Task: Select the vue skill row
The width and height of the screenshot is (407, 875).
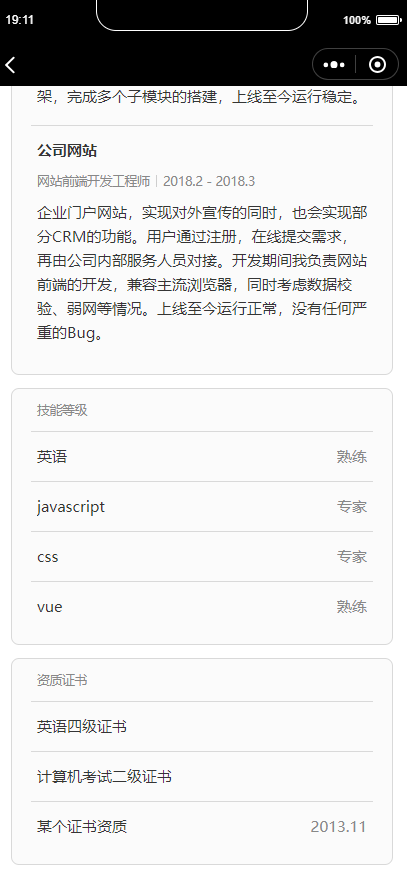Action: pyautogui.click(x=202, y=607)
